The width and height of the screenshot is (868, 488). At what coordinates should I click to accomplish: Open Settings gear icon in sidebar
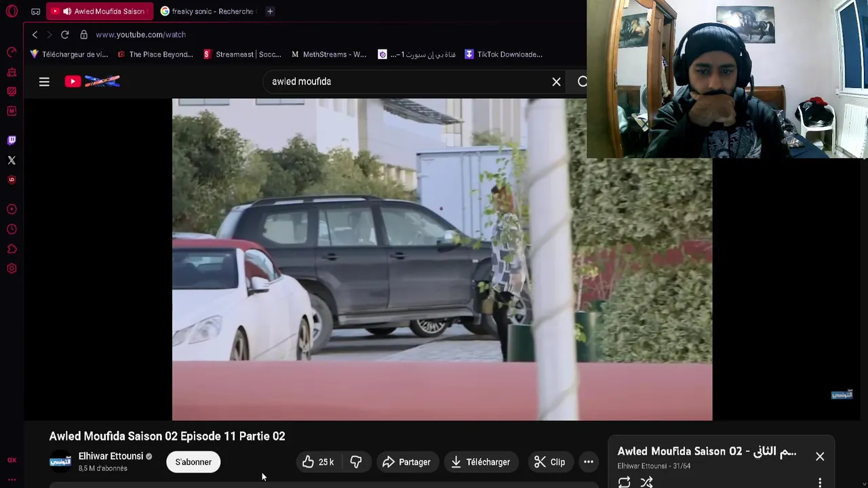(x=12, y=268)
